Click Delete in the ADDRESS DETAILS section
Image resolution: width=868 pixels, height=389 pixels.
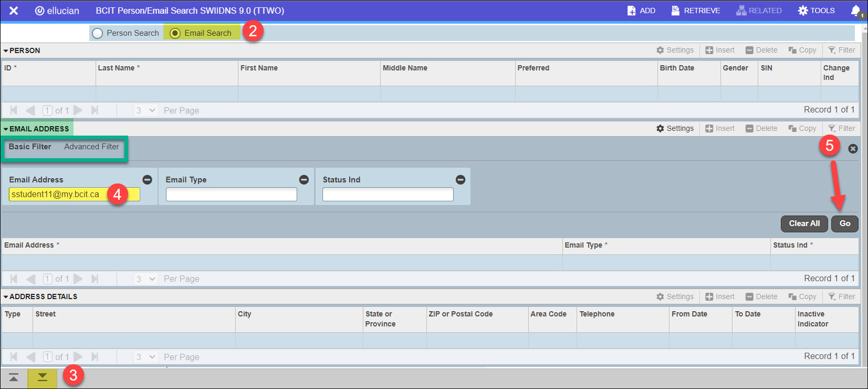pos(761,296)
